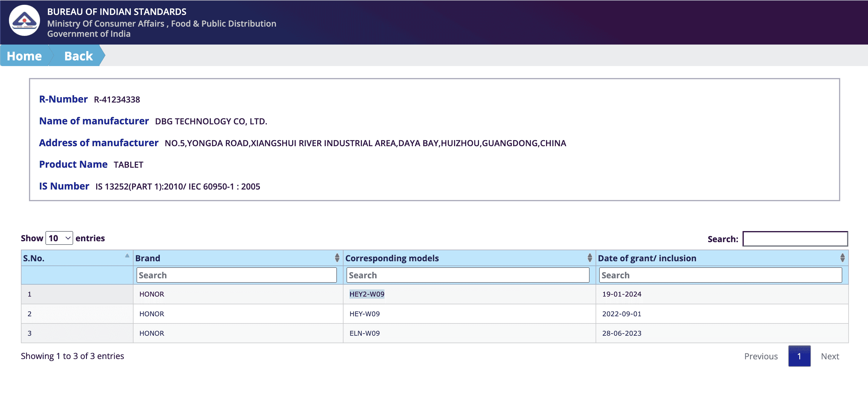Click the Next pagination button
The width and height of the screenshot is (868, 394).
click(x=829, y=356)
